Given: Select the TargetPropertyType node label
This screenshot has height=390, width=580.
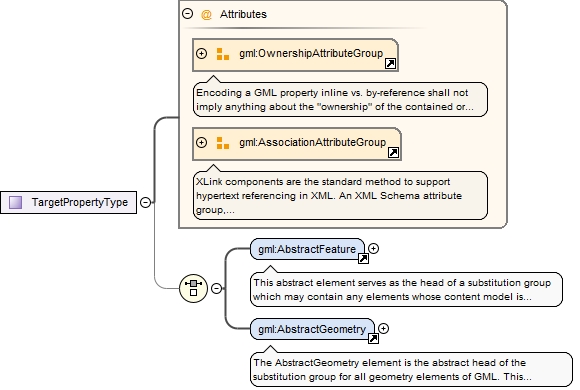Looking at the screenshot, I should tap(80, 202).
